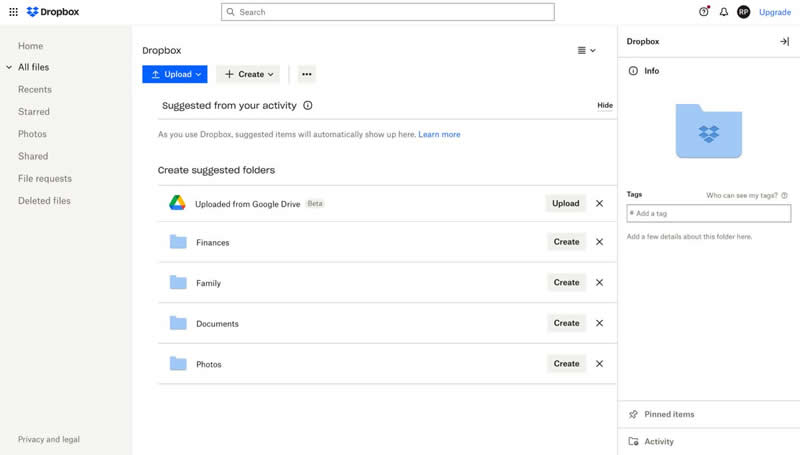Dismiss the Google Drive upload suggestion
The width and height of the screenshot is (800, 455).
pyautogui.click(x=599, y=203)
